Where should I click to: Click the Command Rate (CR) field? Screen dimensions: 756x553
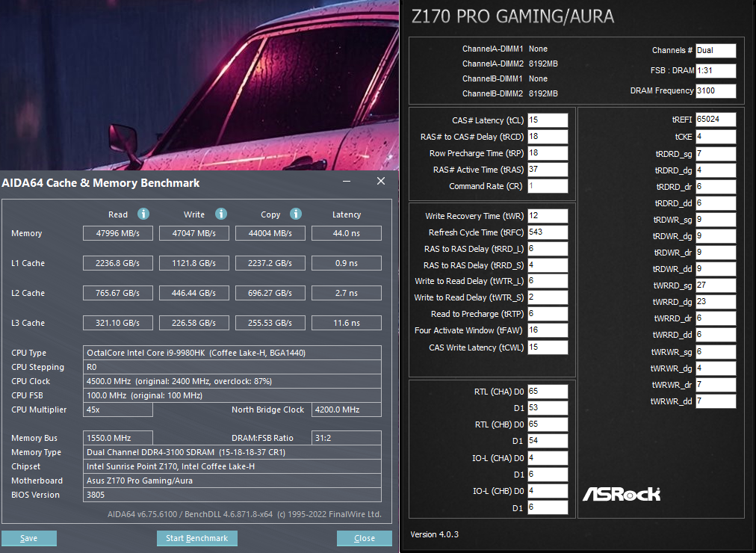(x=548, y=185)
